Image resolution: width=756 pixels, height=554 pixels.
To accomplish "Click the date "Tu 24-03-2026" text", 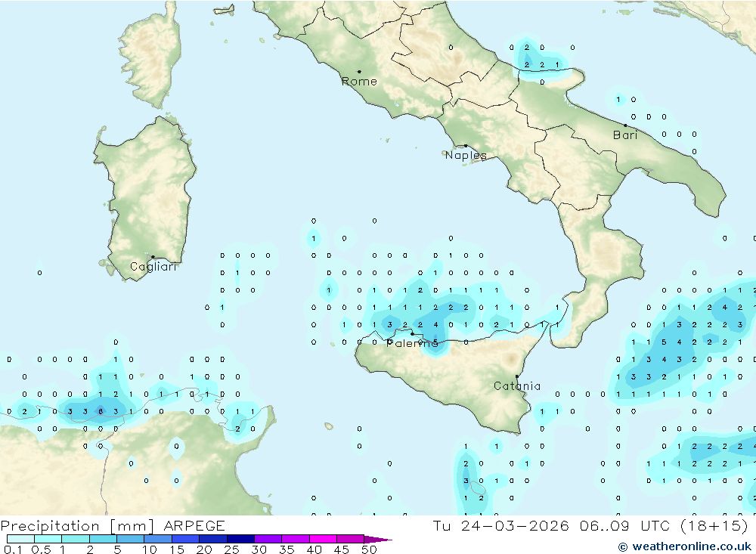I will coord(501,525).
